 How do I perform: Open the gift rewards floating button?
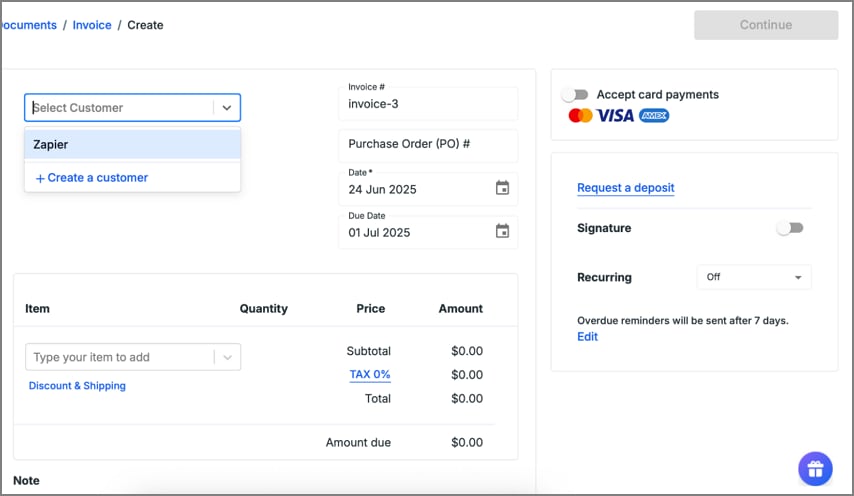[815, 469]
